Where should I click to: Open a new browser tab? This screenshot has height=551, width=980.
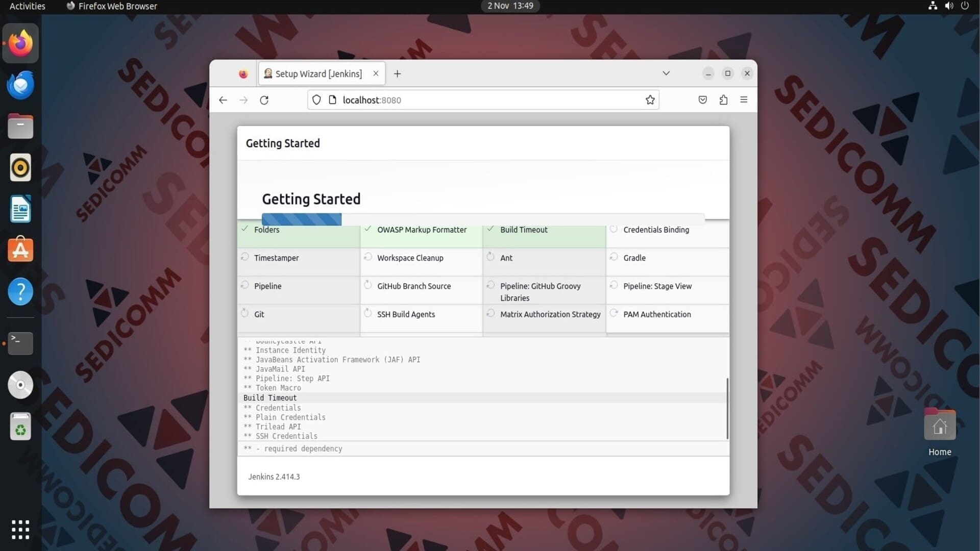tap(397, 74)
